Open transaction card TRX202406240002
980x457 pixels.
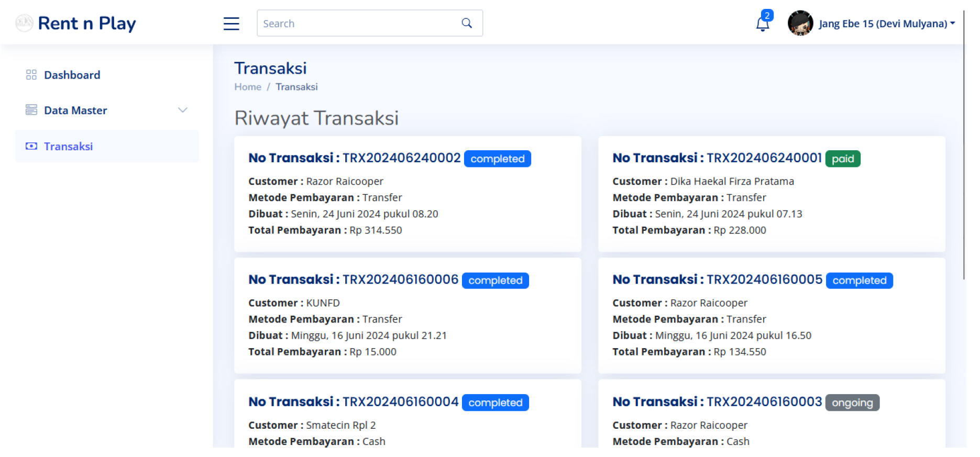(x=407, y=194)
